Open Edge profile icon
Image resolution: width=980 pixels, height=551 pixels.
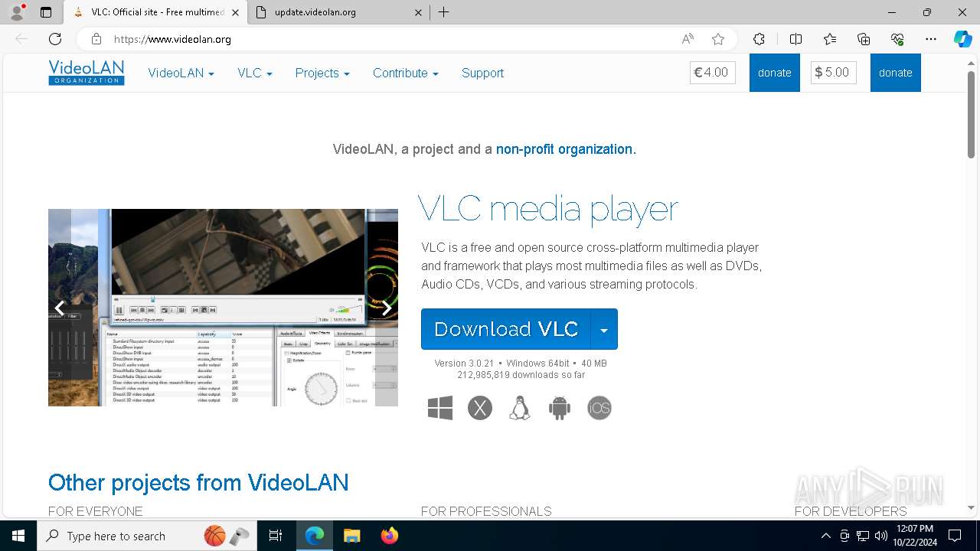click(x=17, y=12)
